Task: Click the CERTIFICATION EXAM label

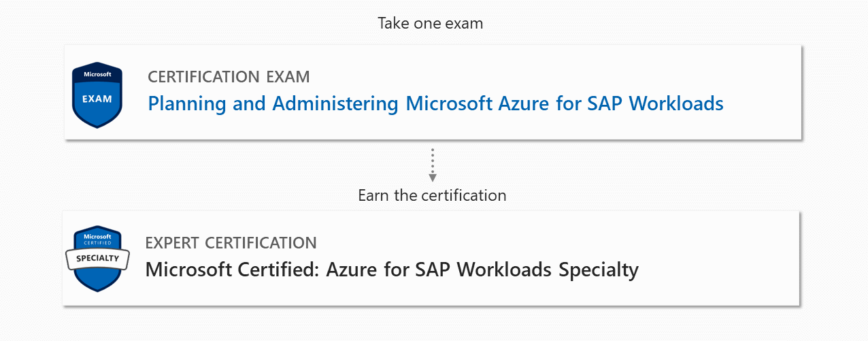Action: point(229,77)
